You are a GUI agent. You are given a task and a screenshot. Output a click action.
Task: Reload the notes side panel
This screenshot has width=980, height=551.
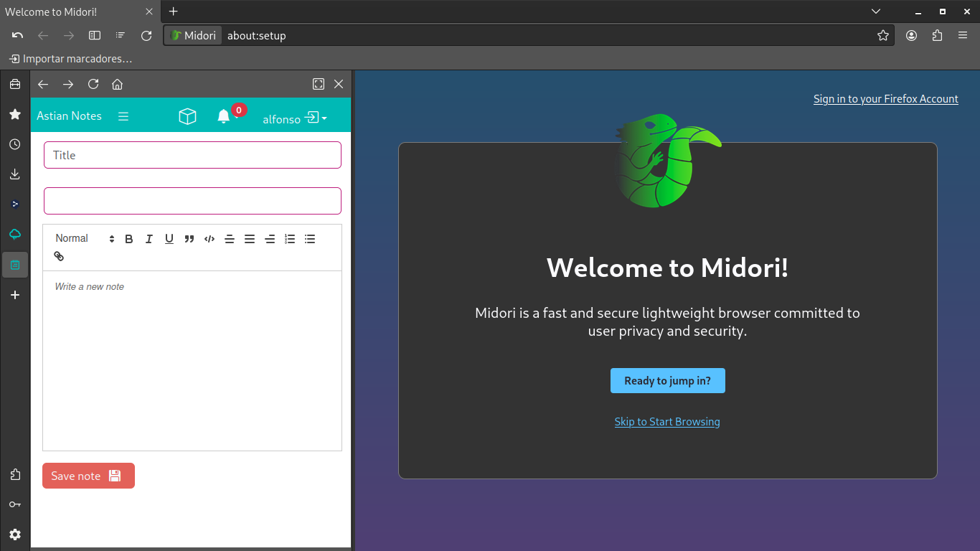click(93, 84)
